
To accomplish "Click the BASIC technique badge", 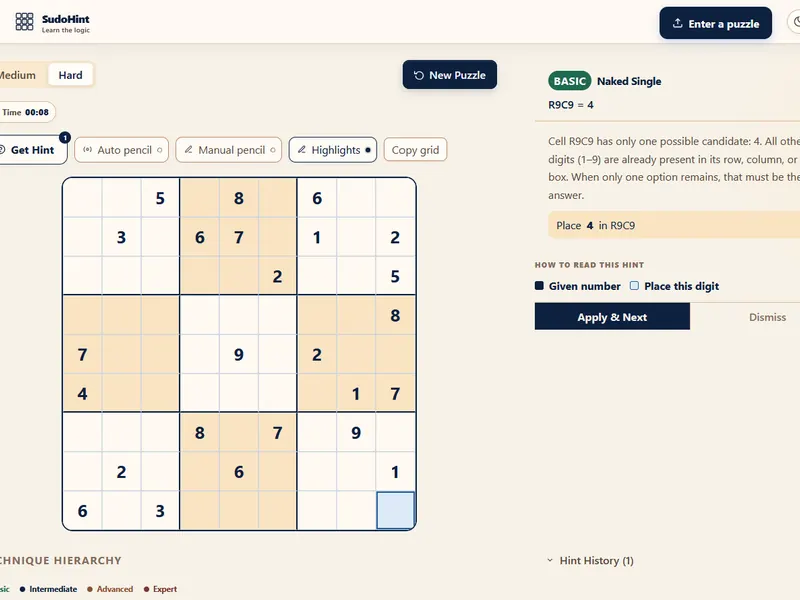I will (569, 81).
